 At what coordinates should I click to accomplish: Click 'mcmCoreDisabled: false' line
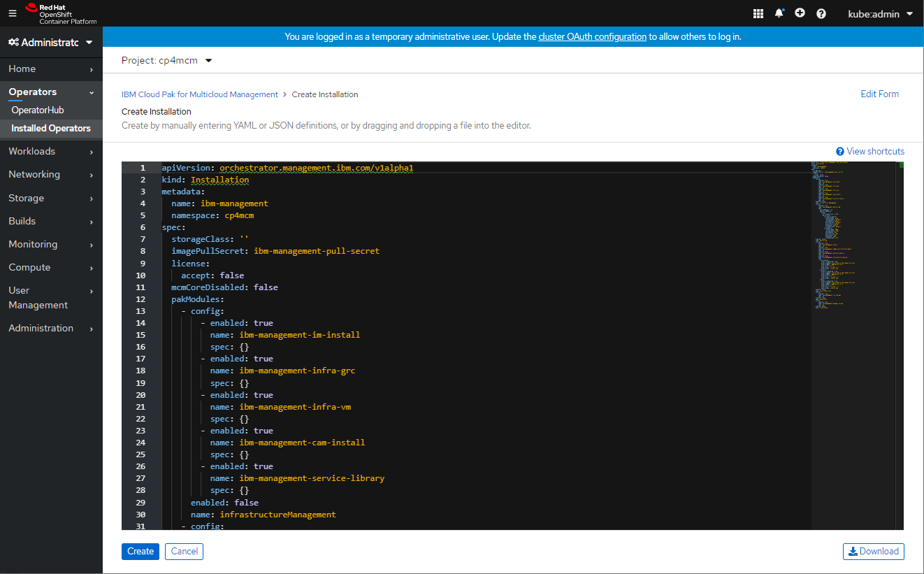(224, 287)
